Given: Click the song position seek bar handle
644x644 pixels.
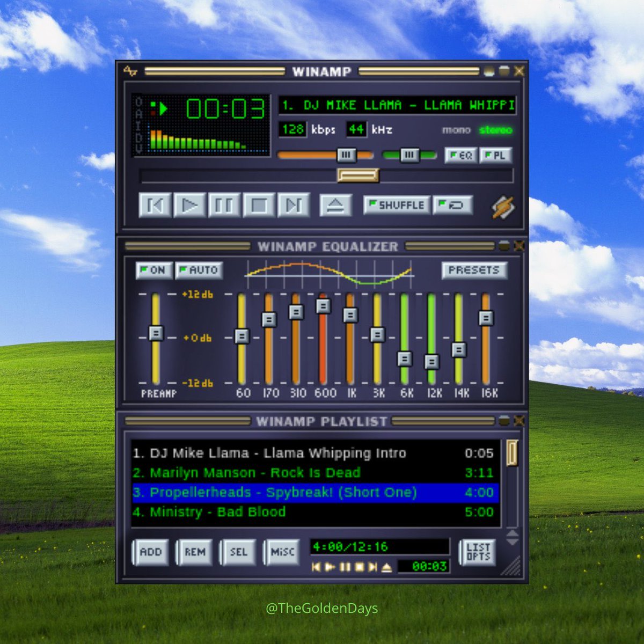Looking at the screenshot, I should 358,175.
